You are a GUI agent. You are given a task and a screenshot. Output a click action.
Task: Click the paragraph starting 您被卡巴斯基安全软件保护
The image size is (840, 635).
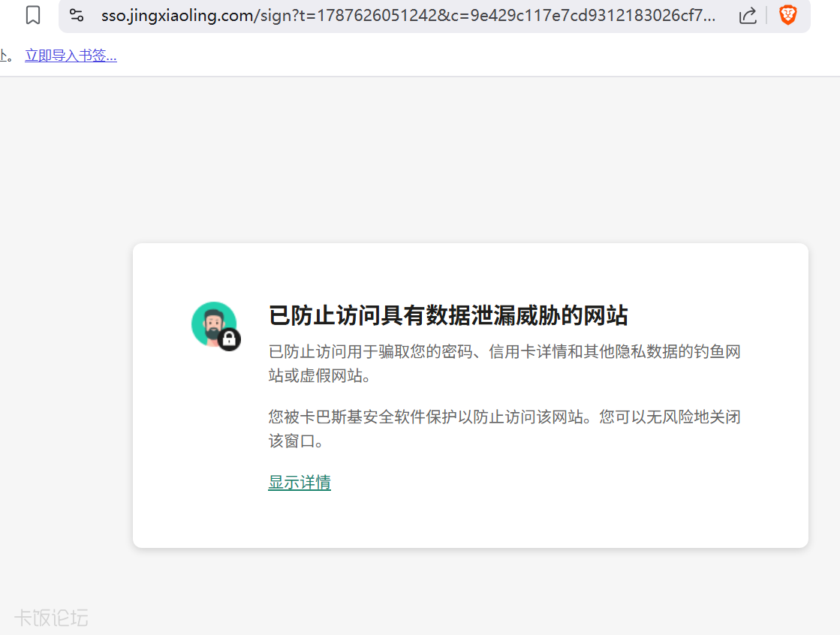coord(504,429)
